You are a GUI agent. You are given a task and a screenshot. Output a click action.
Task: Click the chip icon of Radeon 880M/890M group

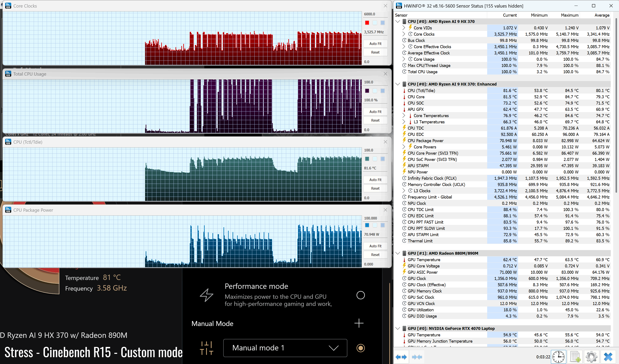[404, 253]
